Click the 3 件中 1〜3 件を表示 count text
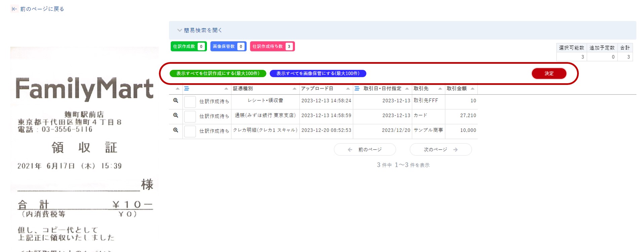This screenshot has height=252, width=644. 403,165
